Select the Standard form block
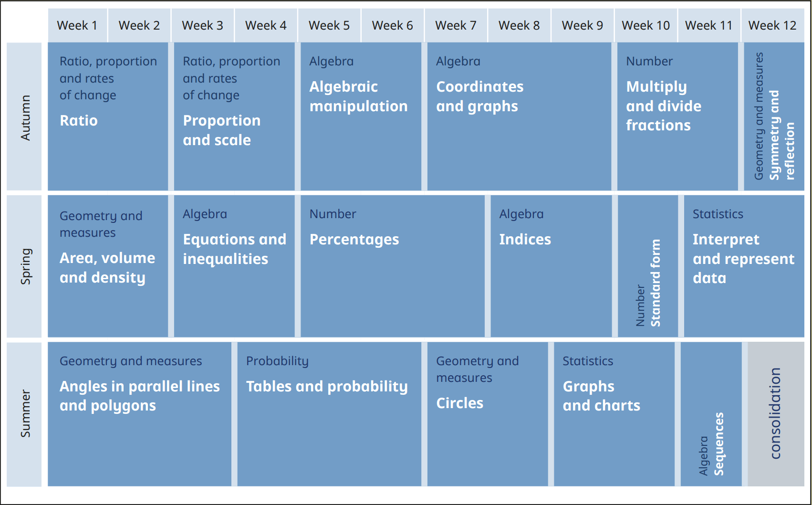 [x=648, y=266]
